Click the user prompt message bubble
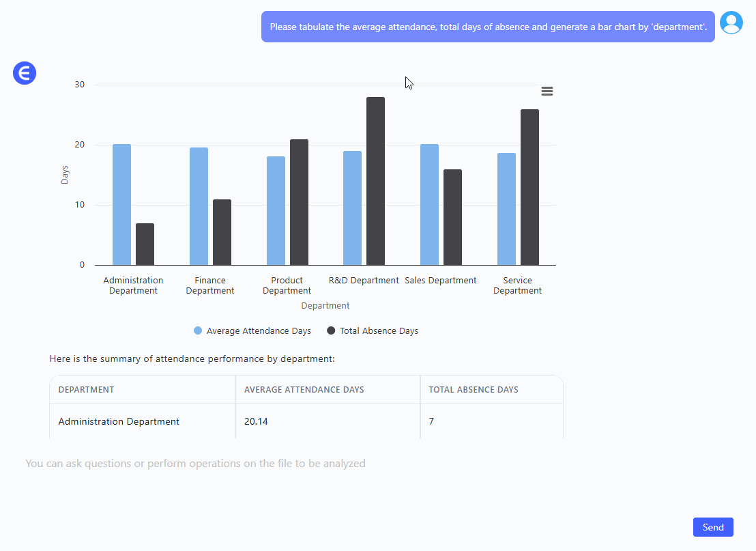The height and width of the screenshot is (551, 756). (x=488, y=27)
